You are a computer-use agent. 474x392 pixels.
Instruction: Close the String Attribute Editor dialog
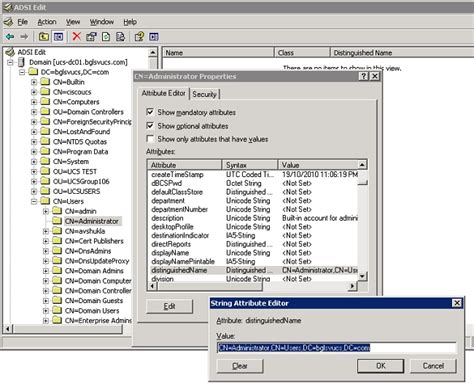pos(456,303)
